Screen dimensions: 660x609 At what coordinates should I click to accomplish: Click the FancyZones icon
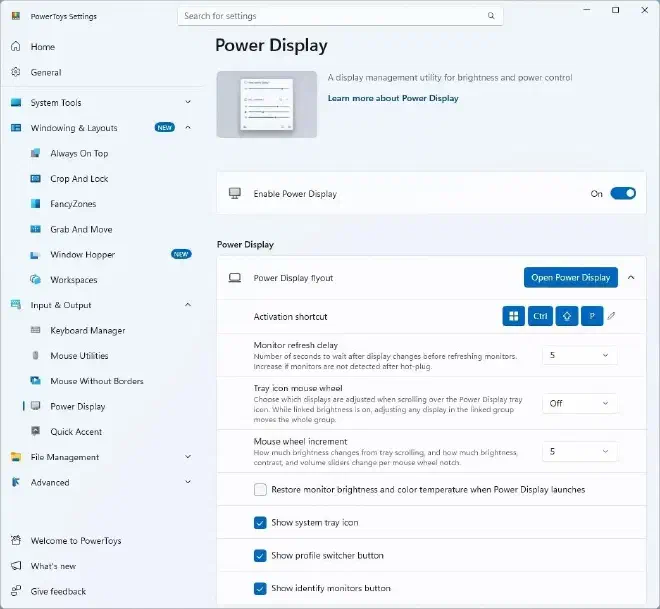(36, 204)
